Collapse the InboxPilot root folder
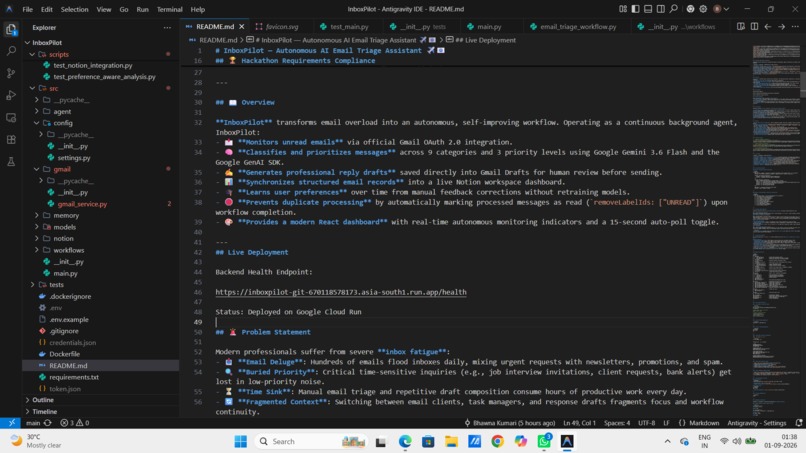806x453 pixels. [x=28, y=43]
